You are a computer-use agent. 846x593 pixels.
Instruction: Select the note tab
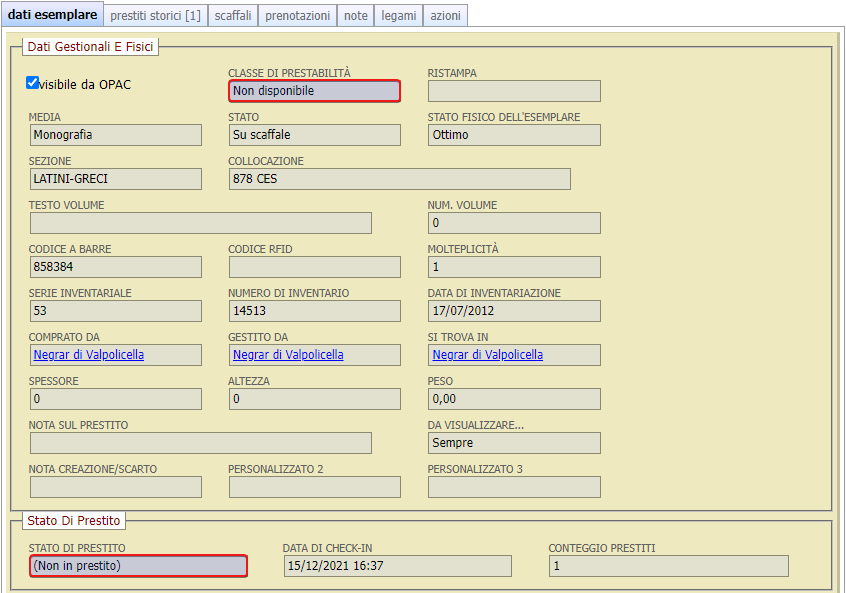pyautogui.click(x=355, y=16)
